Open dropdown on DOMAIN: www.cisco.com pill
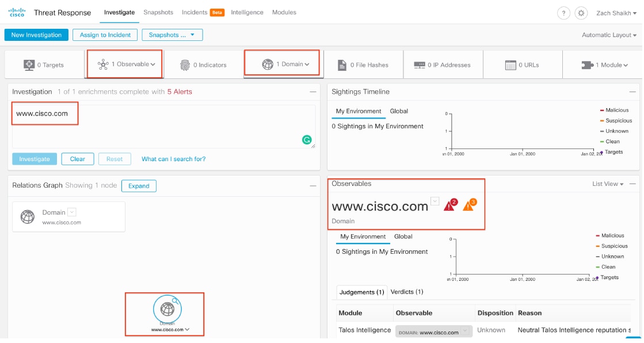The height and width of the screenshot is (343, 644). 466,331
